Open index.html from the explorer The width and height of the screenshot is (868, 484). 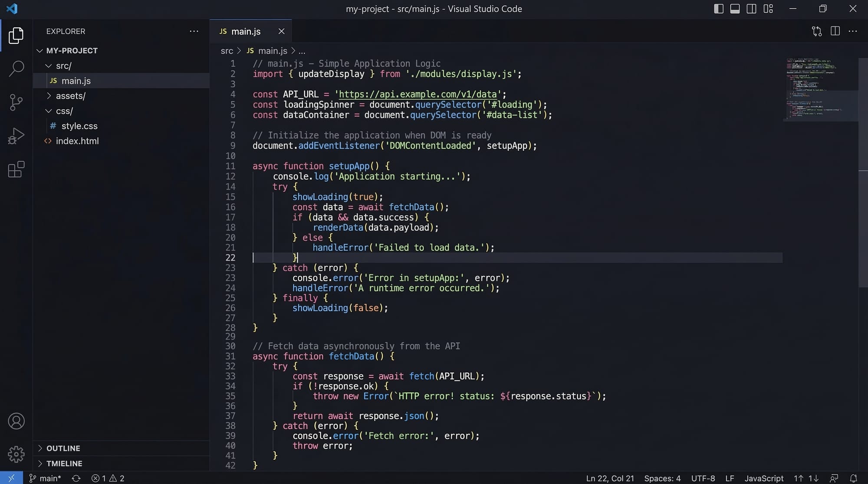[x=77, y=141]
